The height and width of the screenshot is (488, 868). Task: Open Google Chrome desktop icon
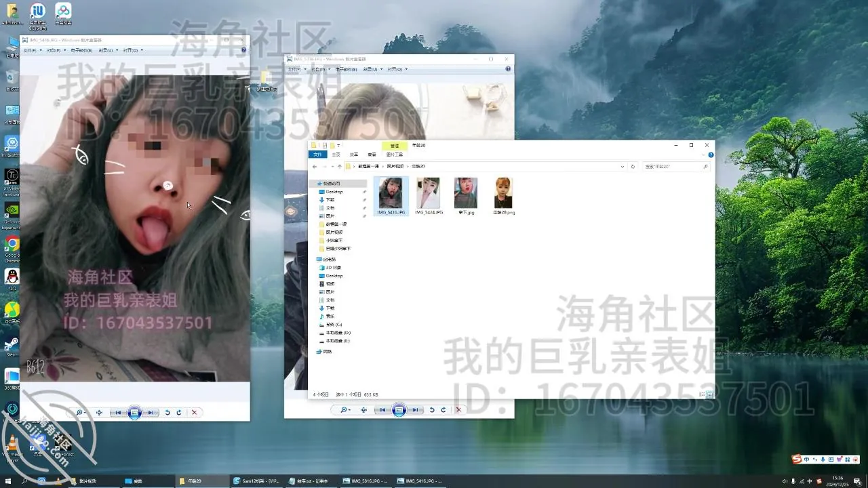[x=12, y=249]
